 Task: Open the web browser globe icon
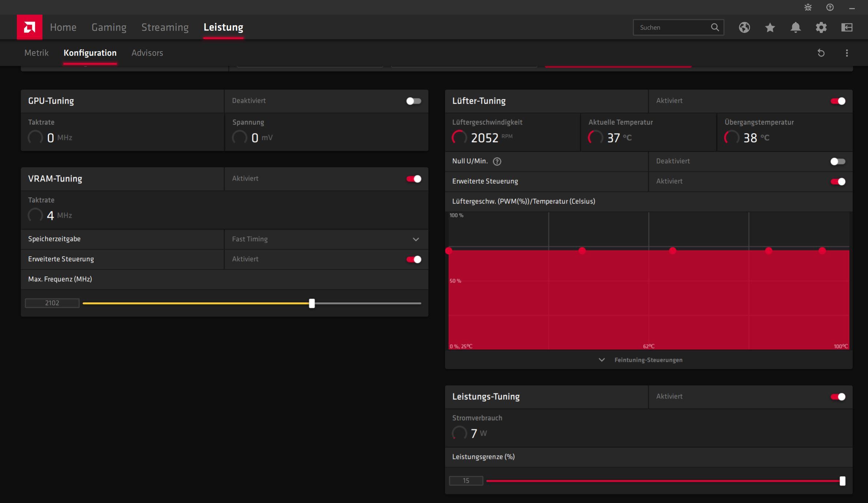(744, 27)
